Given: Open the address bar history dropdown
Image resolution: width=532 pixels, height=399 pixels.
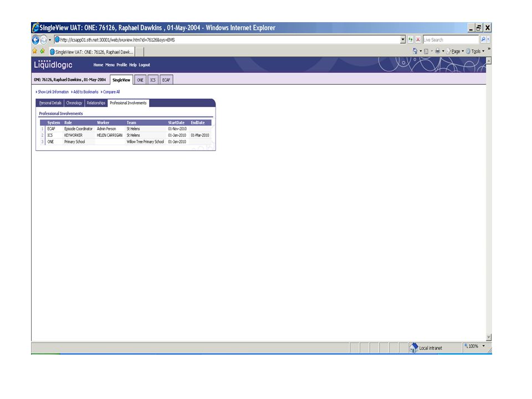Looking at the screenshot, I should (403, 40).
